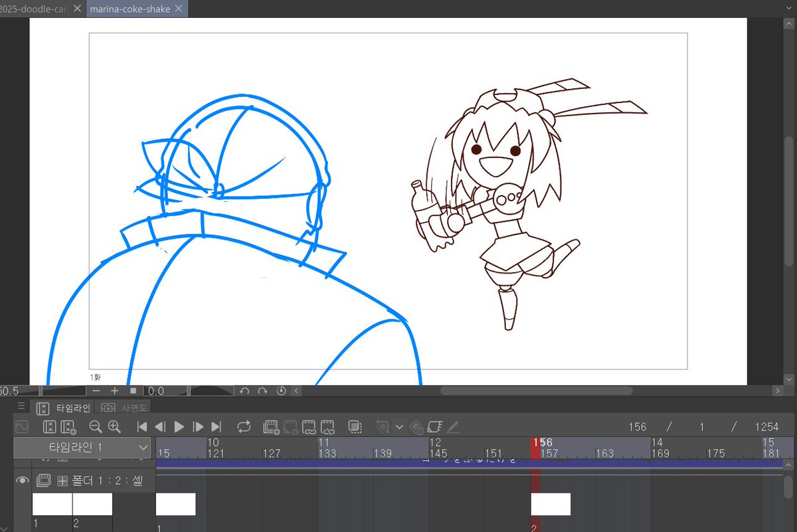Viewport: 797px width, 532px height.
Task: Step to the next frame
Action: 198,427
